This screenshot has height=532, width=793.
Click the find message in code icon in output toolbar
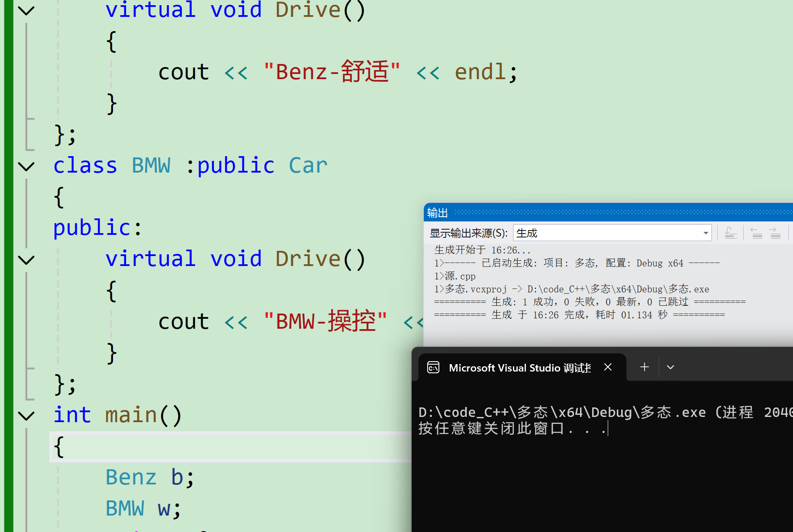point(731,233)
